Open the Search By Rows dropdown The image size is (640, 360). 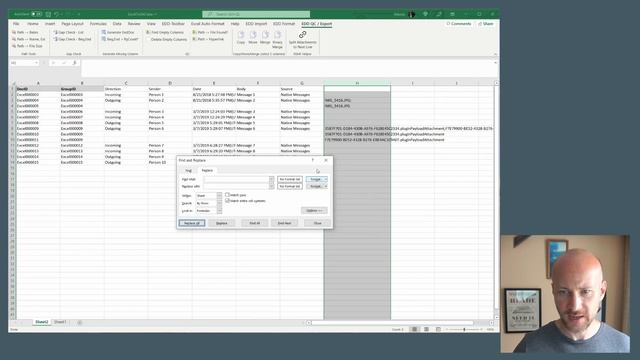(219, 203)
